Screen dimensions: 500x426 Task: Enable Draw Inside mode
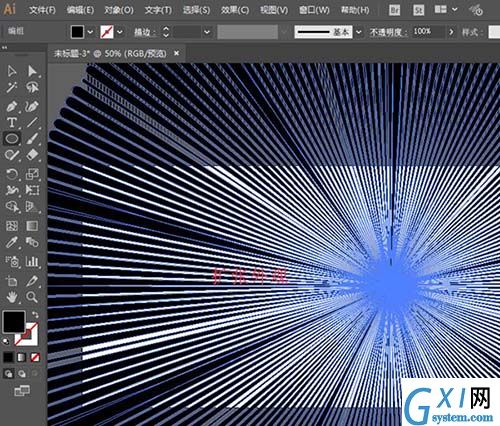pos(35,373)
